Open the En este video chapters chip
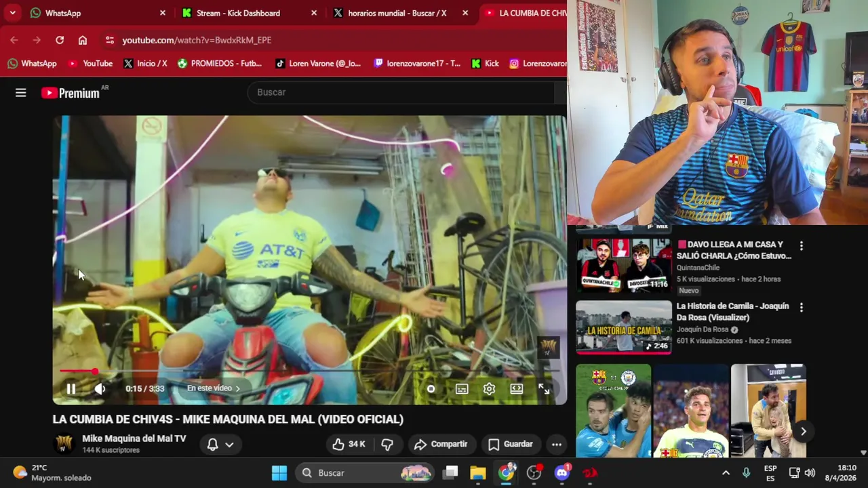Screen dimensions: 868x488 (214, 388)
